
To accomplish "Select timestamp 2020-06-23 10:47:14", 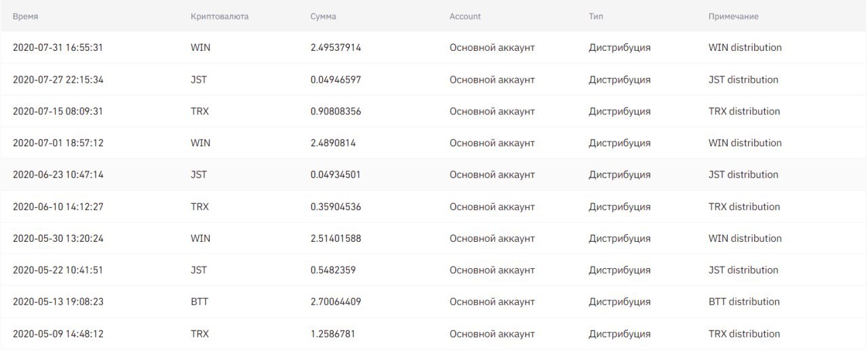I will pos(58,175).
